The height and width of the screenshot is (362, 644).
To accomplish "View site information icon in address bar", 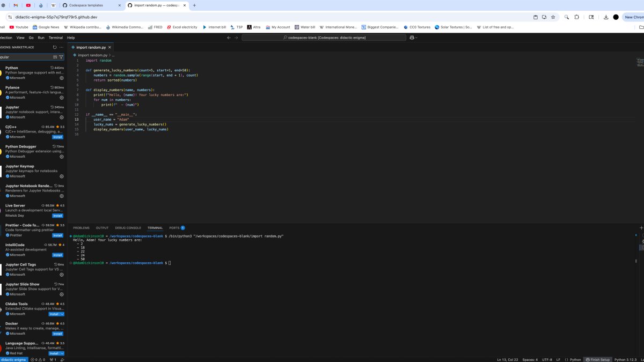I will pos(9,17).
